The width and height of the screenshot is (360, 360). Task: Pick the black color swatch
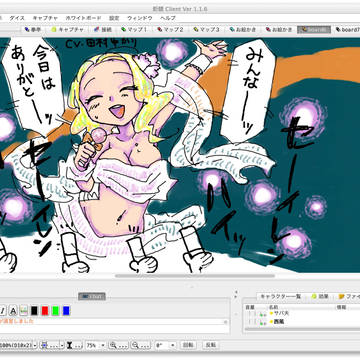[x=34, y=311]
